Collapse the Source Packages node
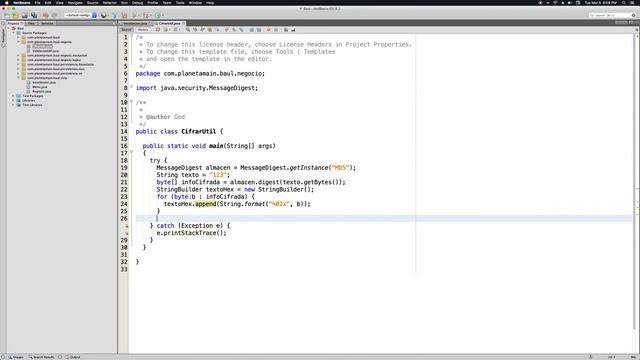 [13, 33]
